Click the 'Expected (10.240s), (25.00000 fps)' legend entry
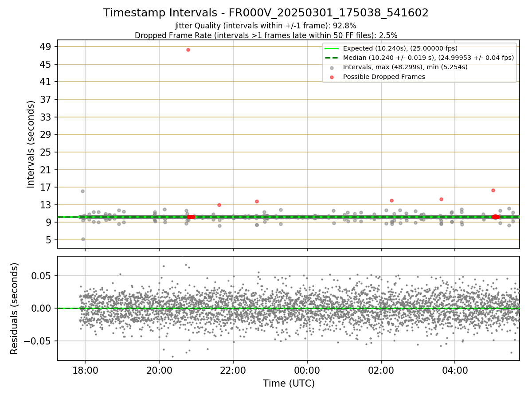 400,48
